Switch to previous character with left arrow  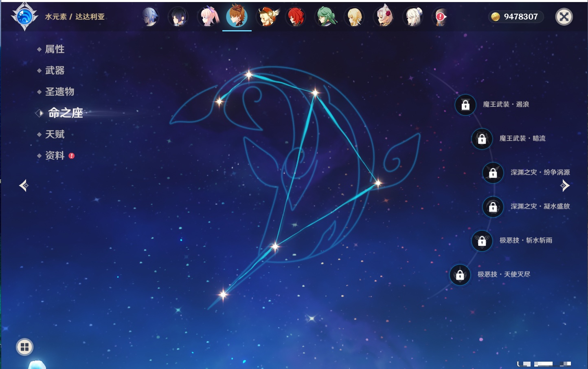(24, 186)
